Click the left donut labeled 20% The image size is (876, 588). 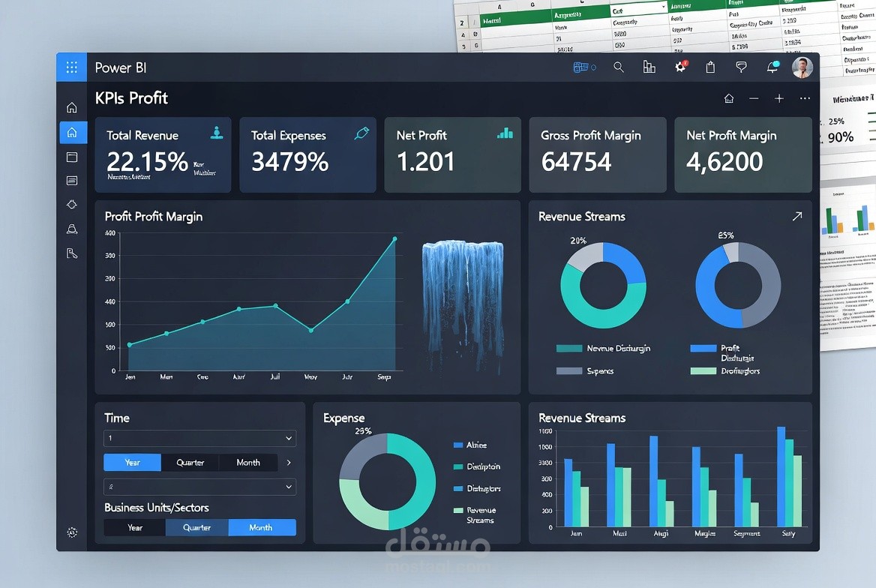[x=603, y=285]
